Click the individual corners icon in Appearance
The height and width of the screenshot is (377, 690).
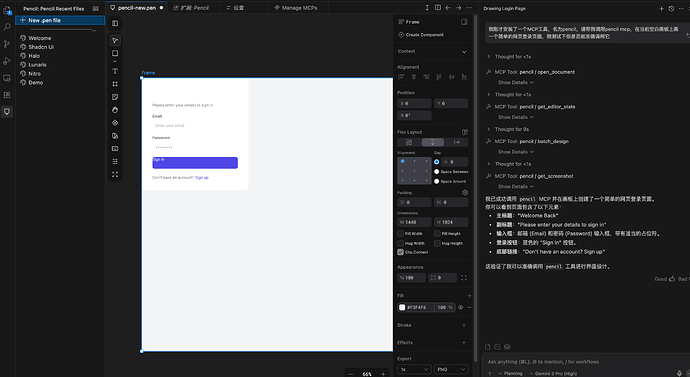464,278
